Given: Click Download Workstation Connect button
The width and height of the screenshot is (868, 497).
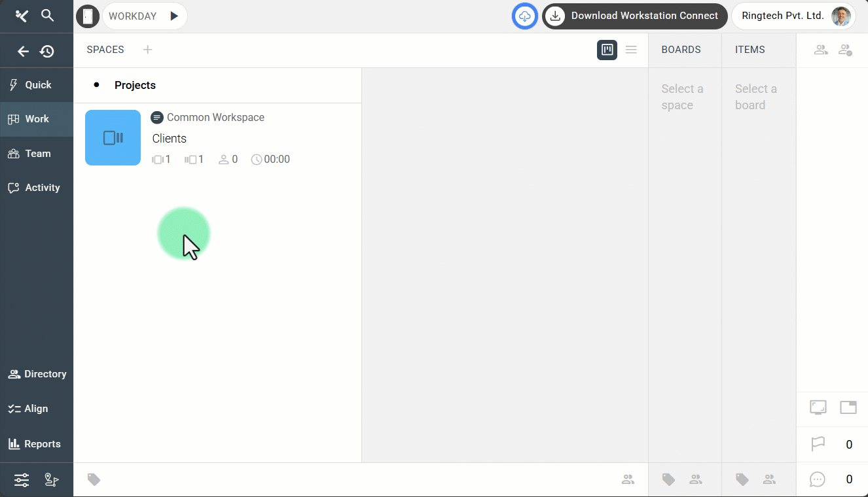Looking at the screenshot, I should [634, 16].
